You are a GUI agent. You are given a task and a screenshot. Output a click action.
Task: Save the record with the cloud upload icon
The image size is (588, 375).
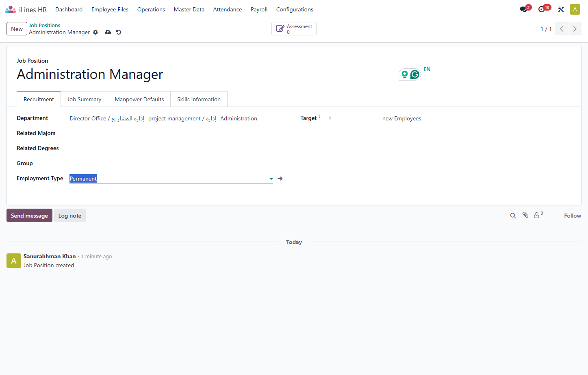[x=108, y=32]
